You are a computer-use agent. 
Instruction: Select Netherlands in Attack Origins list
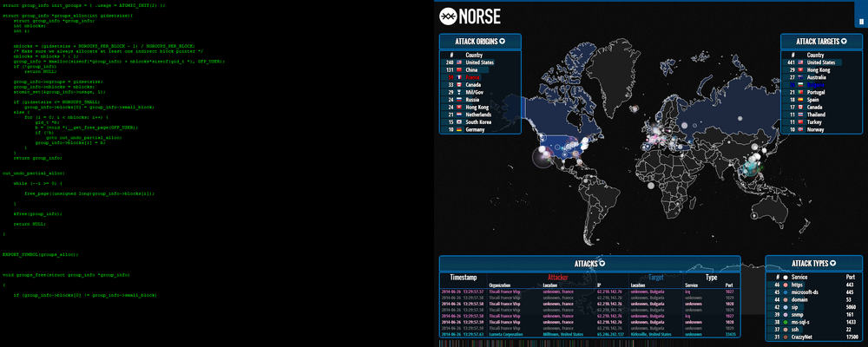tap(480, 115)
